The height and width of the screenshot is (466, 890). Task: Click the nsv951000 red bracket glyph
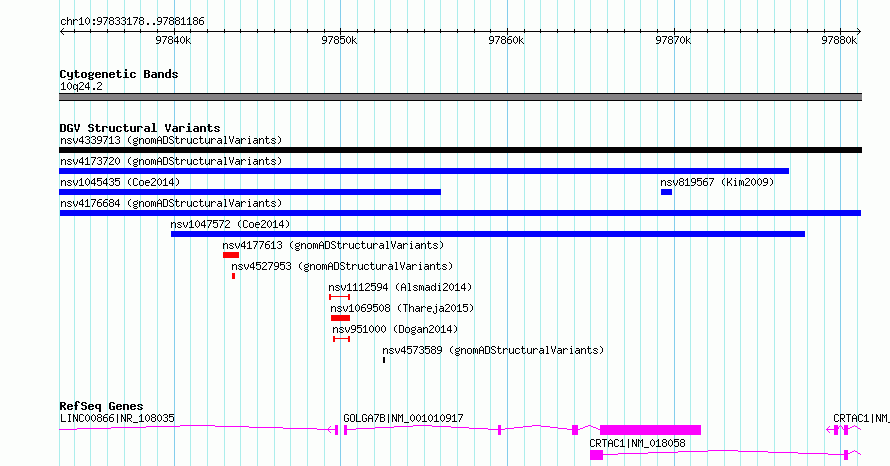342,339
